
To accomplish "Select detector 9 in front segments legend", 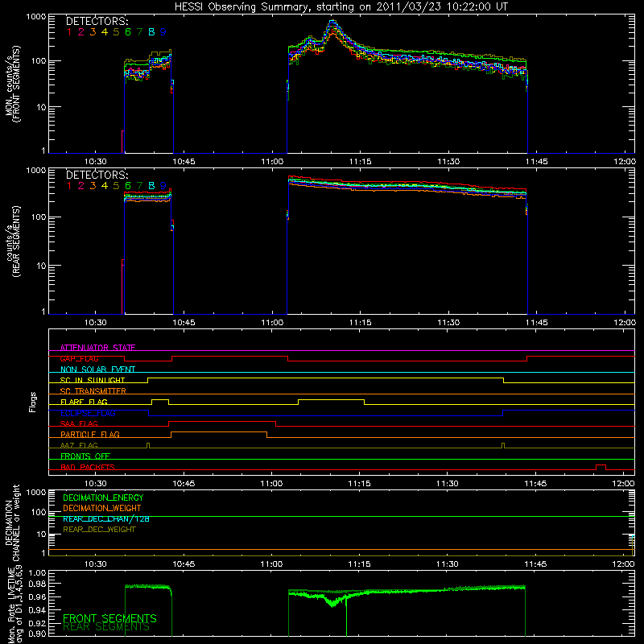I will (163, 32).
